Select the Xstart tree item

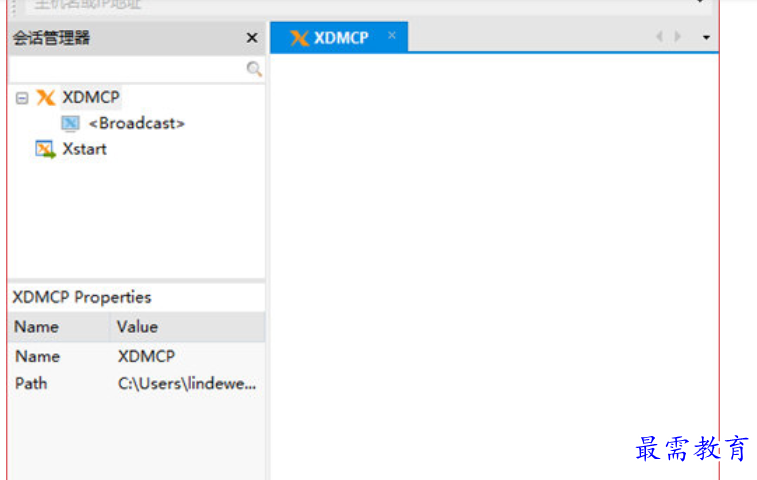click(x=84, y=149)
